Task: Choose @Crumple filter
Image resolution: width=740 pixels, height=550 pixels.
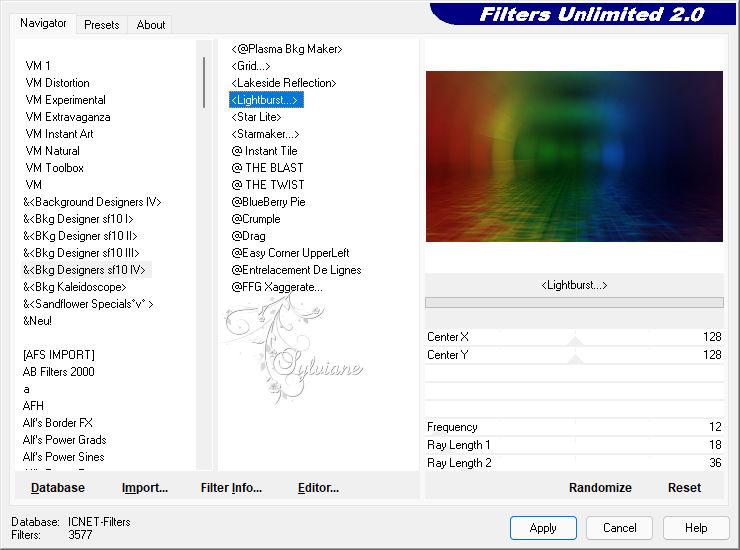Action: pos(256,219)
